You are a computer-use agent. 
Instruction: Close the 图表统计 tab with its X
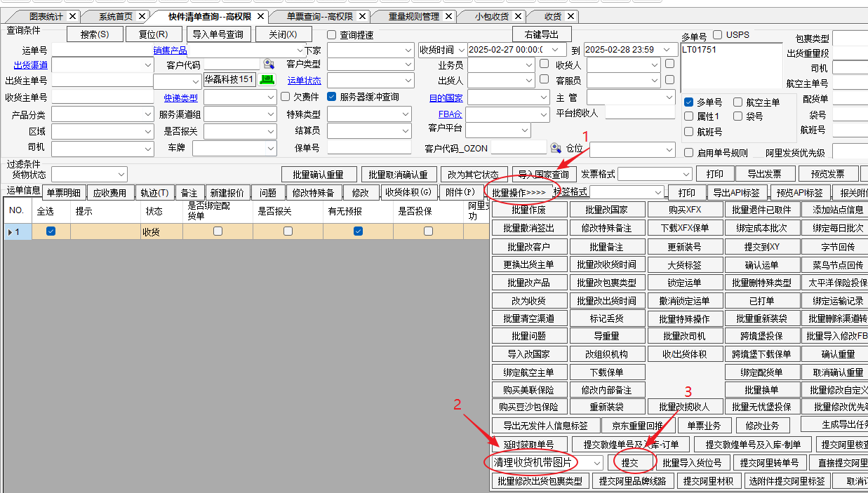[72, 16]
